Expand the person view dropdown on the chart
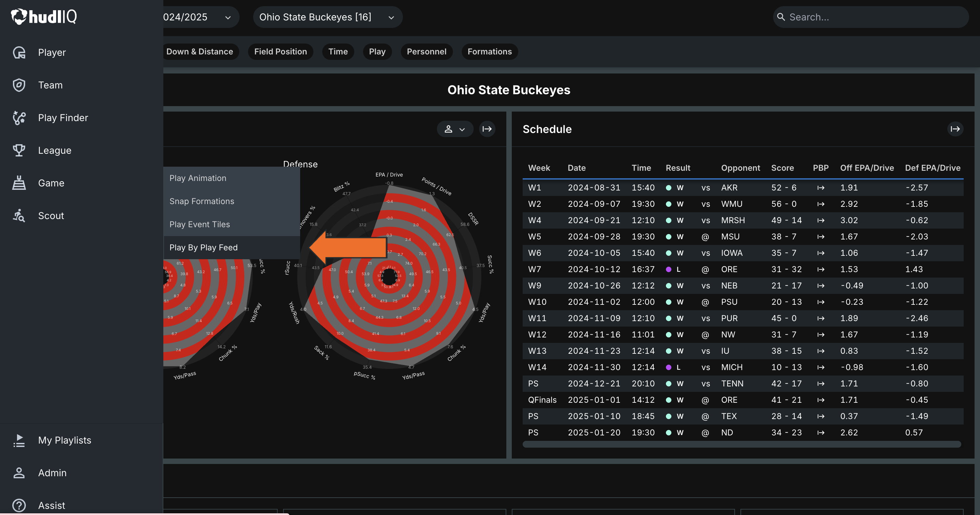This screenshot has width=980, height=515. [455, 129]
